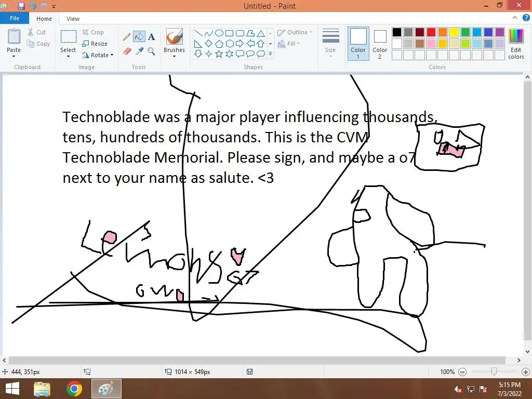The image size is (532, 399).
Task: Click the Select rectangle icon
Action: [68, 36]
